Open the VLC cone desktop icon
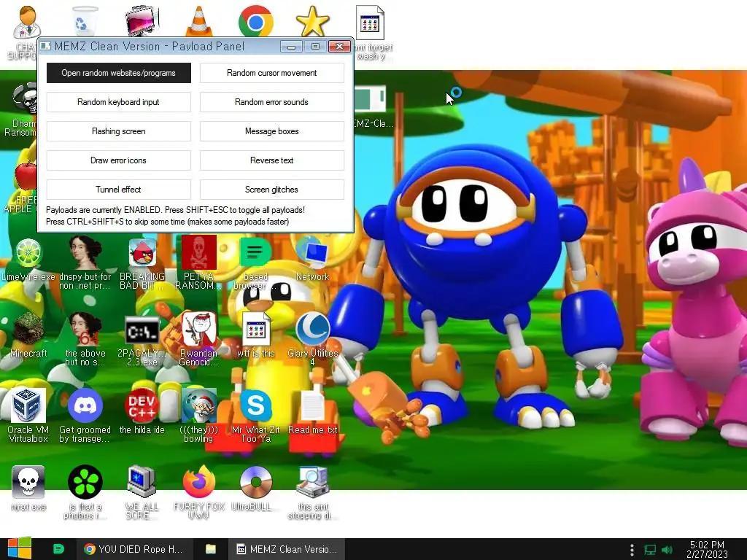The image size is (747, 560). (x=198, y=21)
